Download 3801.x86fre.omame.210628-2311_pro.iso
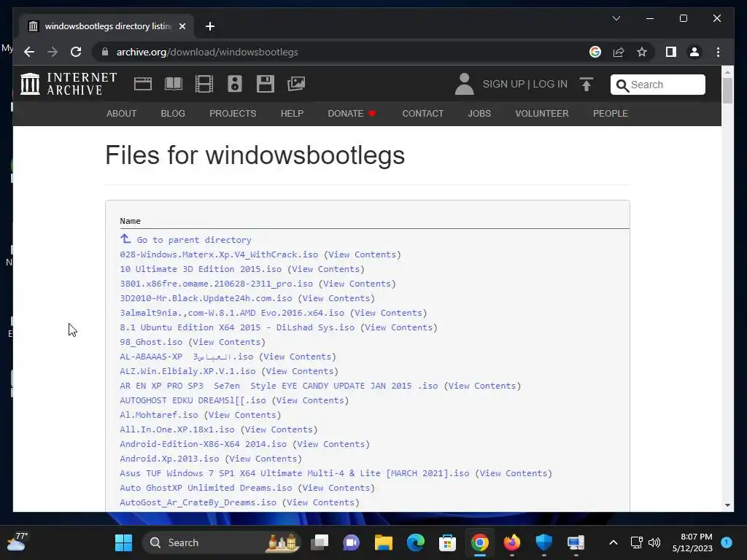This screenshot has width=747, height=560. [x=216, y=284]
